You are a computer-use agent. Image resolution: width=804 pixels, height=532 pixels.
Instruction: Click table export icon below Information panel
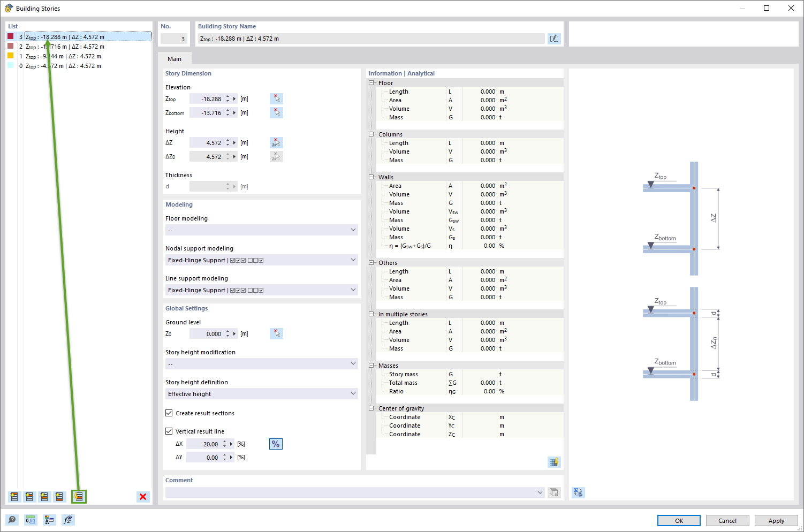tap(554, 462)
